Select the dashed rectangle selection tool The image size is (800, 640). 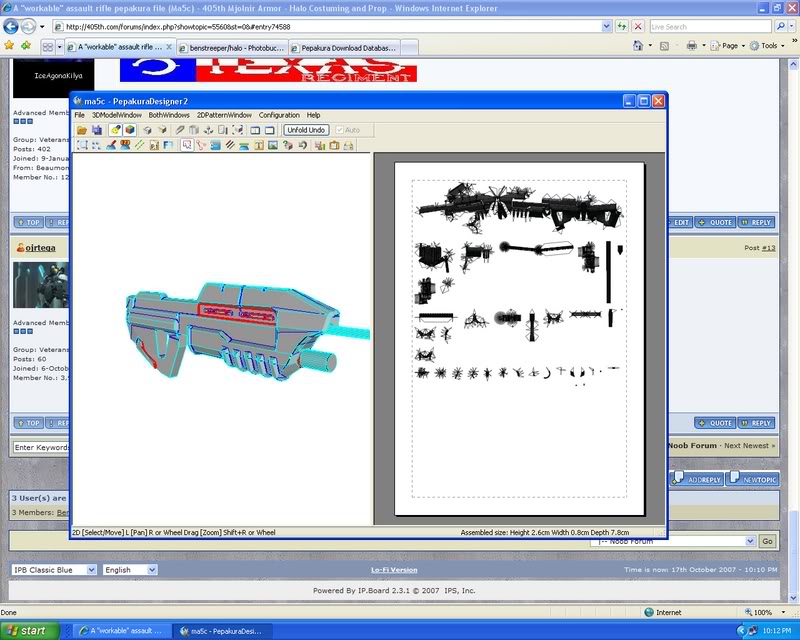(82, 145)
